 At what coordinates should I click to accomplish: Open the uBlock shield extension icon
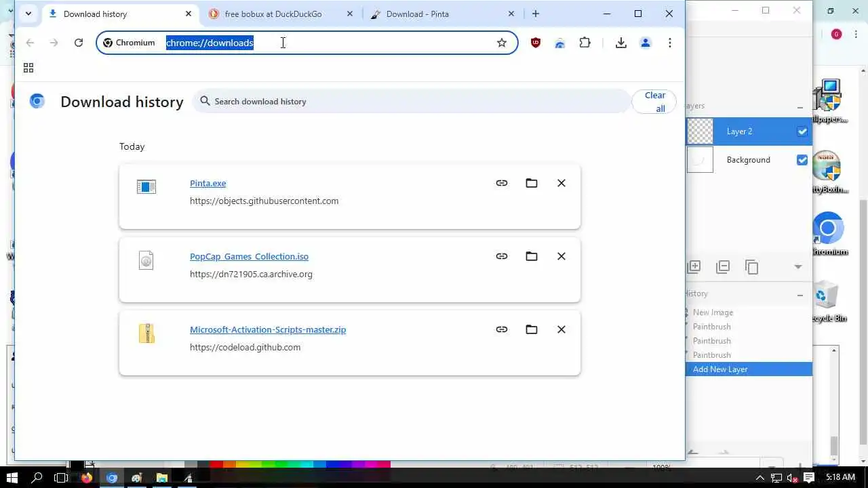coord(536,43)
